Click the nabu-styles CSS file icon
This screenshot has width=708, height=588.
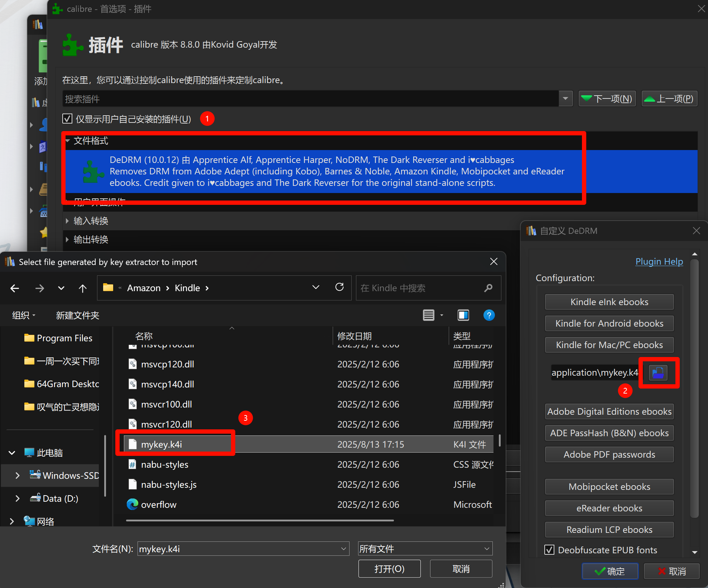133,464
